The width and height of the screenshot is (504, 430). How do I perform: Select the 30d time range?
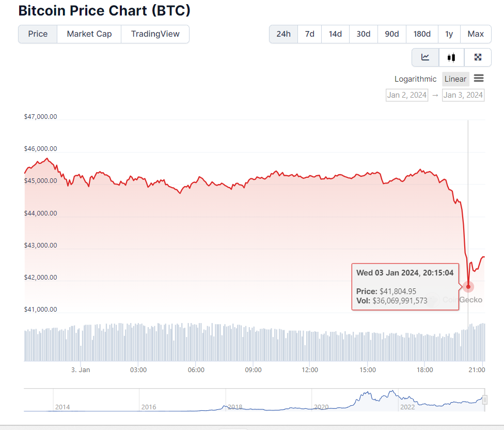(x=363, y=34)
